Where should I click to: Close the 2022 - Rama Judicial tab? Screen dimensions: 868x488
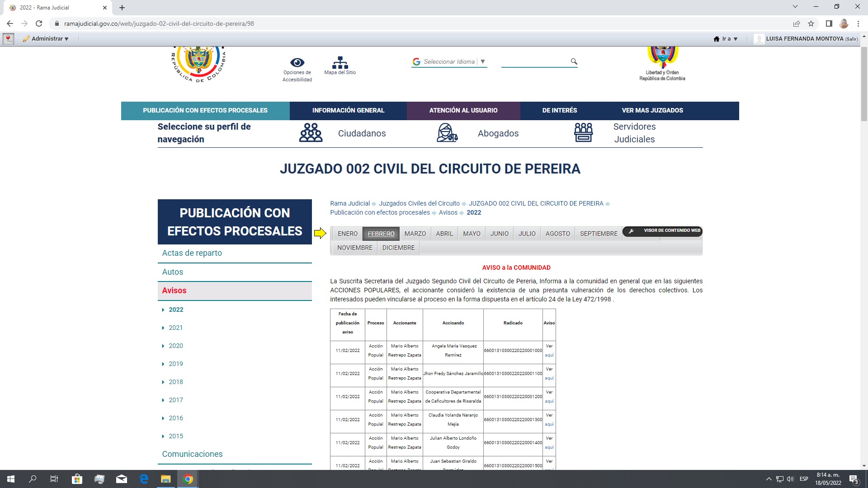pos(105,8)
